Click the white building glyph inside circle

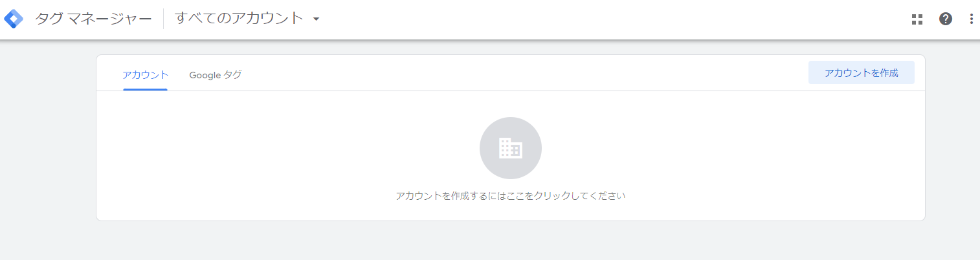click(510, 148)
